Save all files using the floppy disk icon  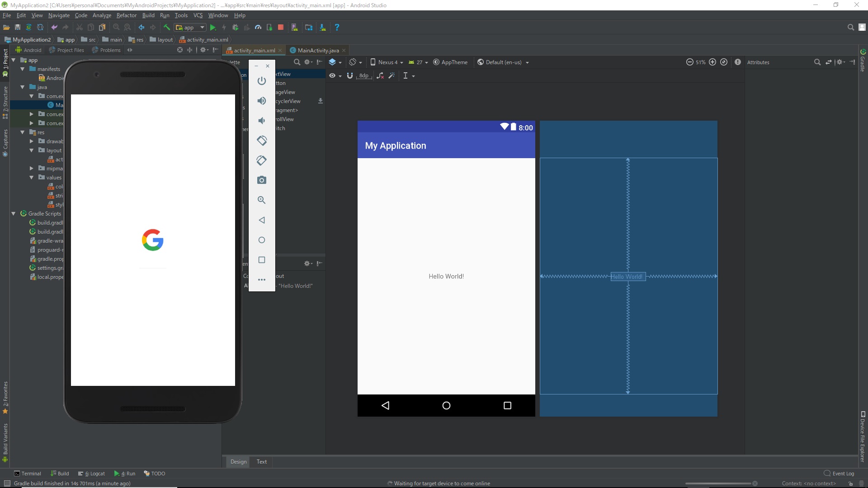click(18, 28)
